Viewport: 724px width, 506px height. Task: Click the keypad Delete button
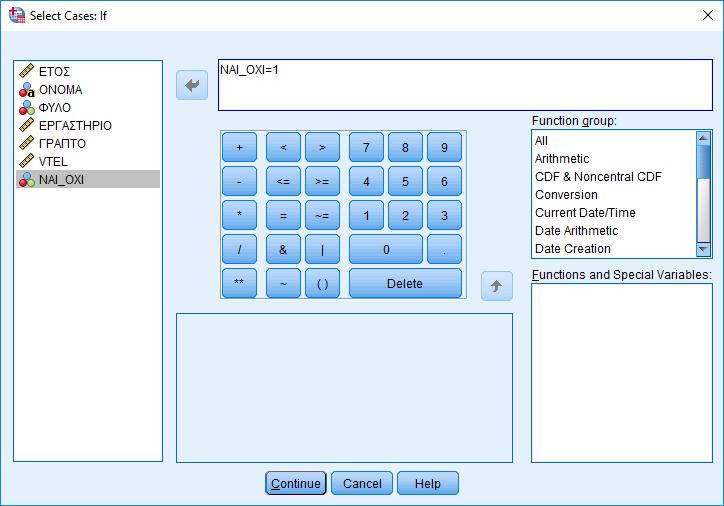pos(405,283)
